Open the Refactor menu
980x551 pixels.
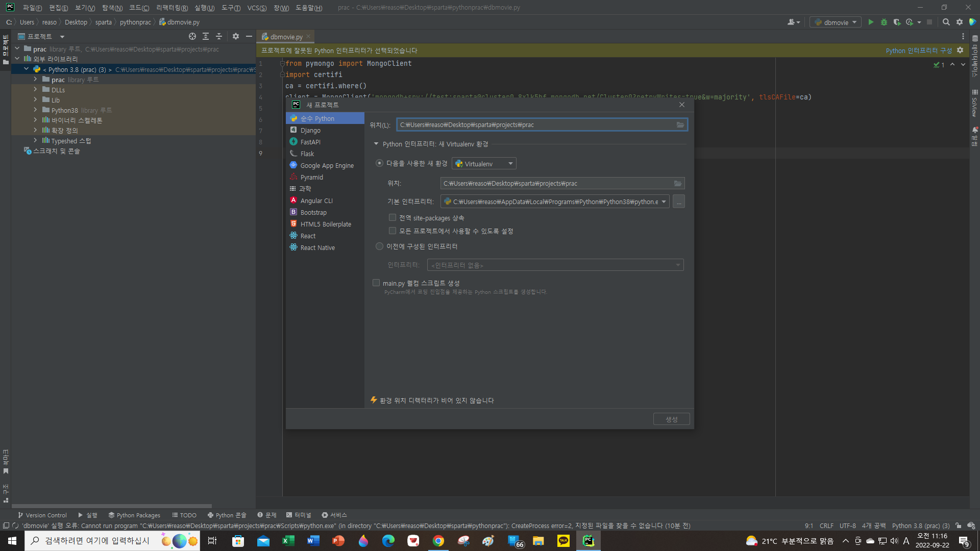[172, 8]
